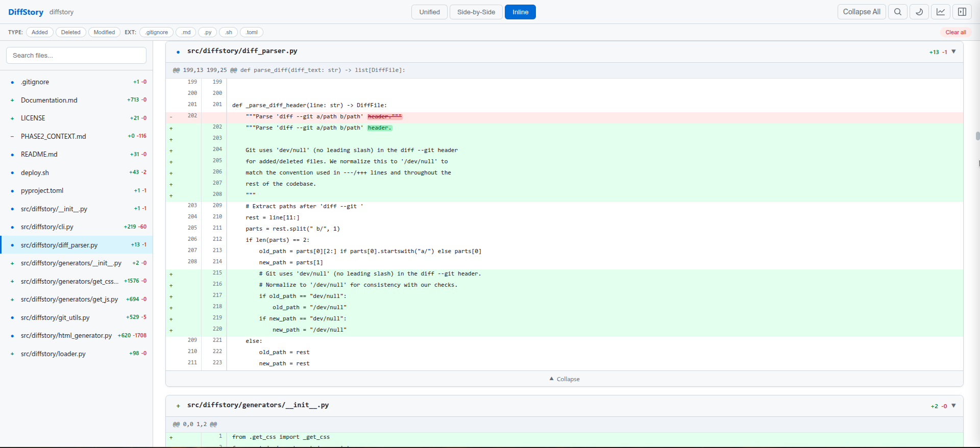Open src/diffstory/generators/__init__.py in the file list
Image resolution: width=980 pixels, height=448 pixels.
coord(77,263)
